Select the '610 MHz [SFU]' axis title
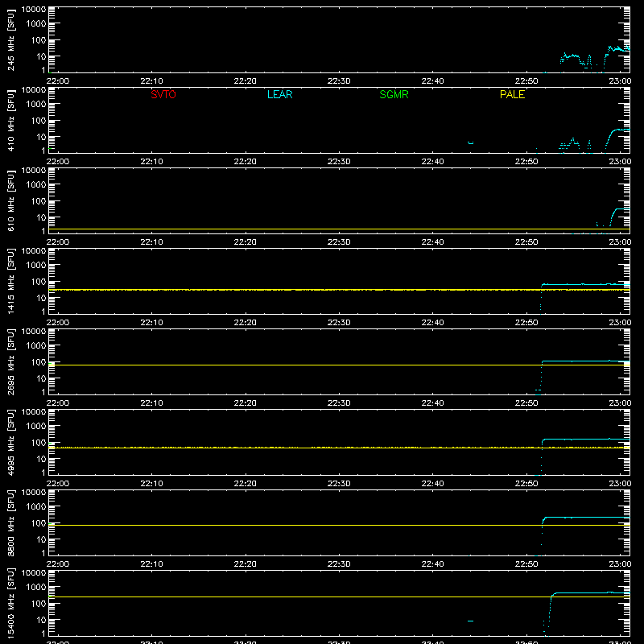The width and height of the screenshot is (644, 644). tap(10, 200)
